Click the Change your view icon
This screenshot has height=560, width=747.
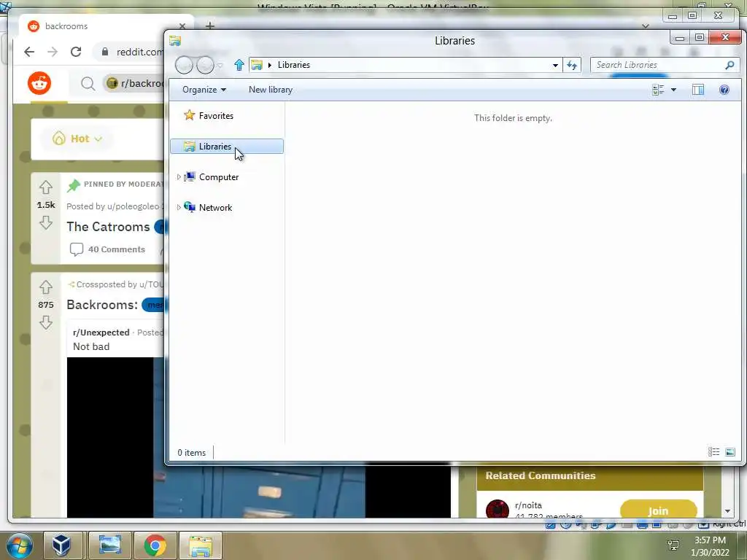click(x=658, y=90)
